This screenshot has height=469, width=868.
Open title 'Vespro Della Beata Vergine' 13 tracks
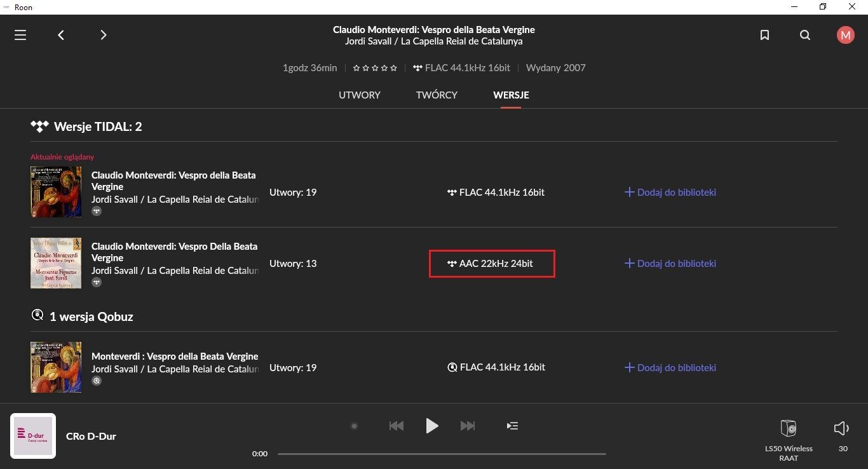pos(173,252)
